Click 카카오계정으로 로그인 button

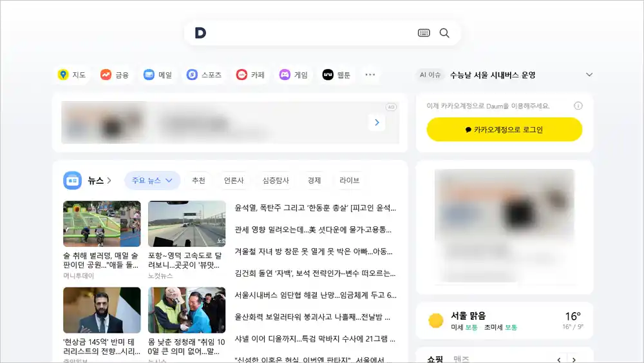coord(504,130)
